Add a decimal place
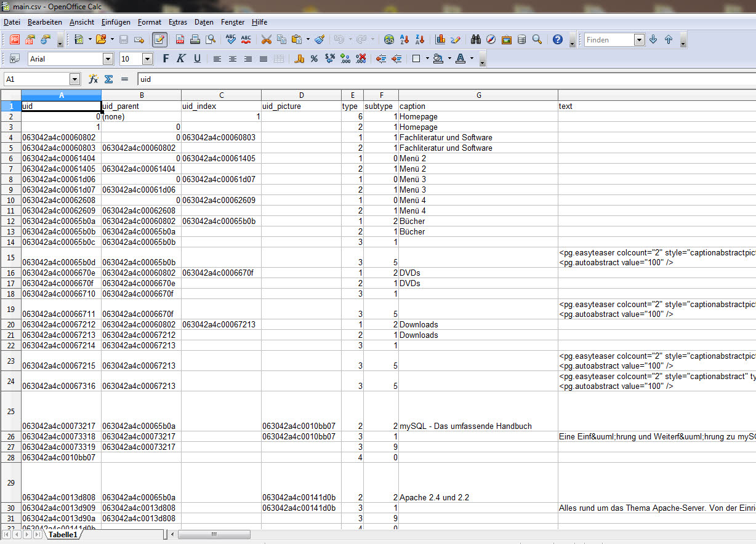Image resolution: width=756 pixels, height=544 pixels. (x=345, y=58)
